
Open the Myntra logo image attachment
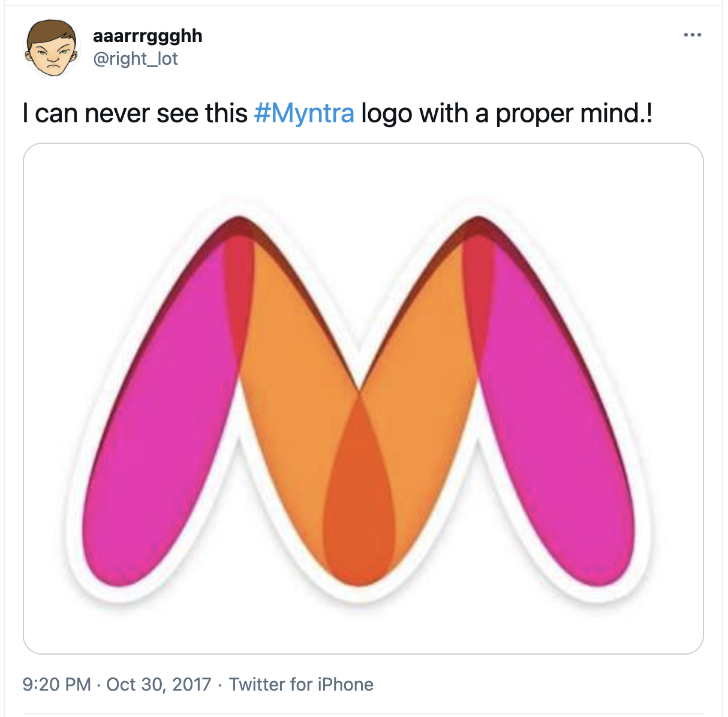[x=363, y=398]
